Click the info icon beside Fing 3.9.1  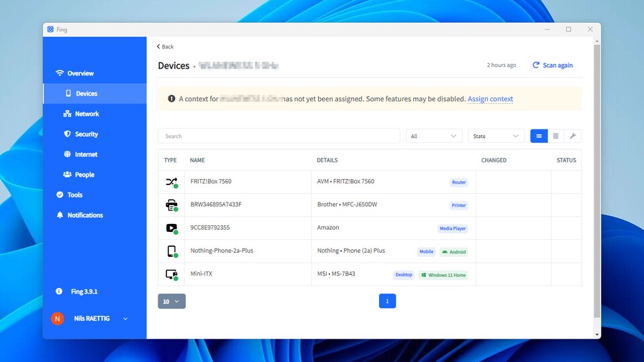click(x=59, y=291)
